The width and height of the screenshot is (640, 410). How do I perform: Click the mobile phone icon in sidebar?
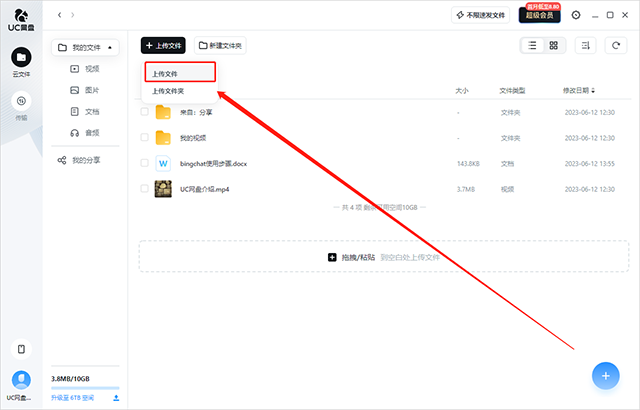click(21, 349)
